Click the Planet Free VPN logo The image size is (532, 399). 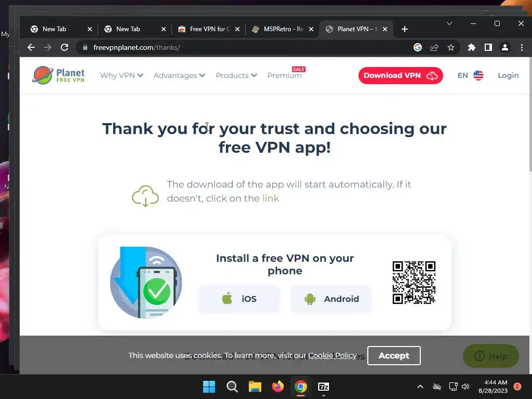(58, 75)
